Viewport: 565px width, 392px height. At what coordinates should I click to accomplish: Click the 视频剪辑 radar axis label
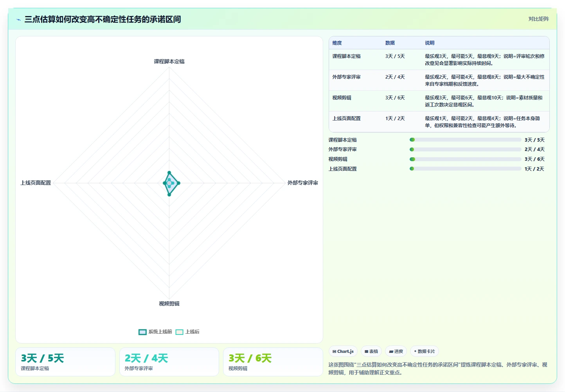pyautogui.click(x=169, y=304)
